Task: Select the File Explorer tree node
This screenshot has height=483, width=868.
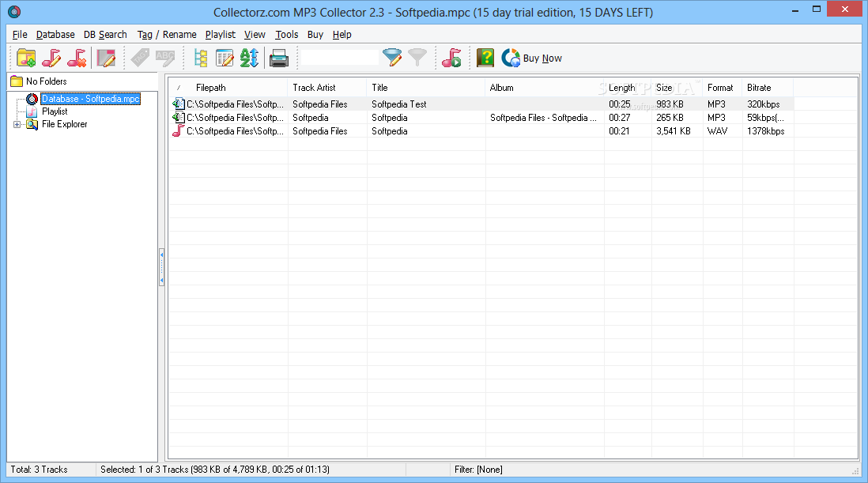Action: [65, 124]
